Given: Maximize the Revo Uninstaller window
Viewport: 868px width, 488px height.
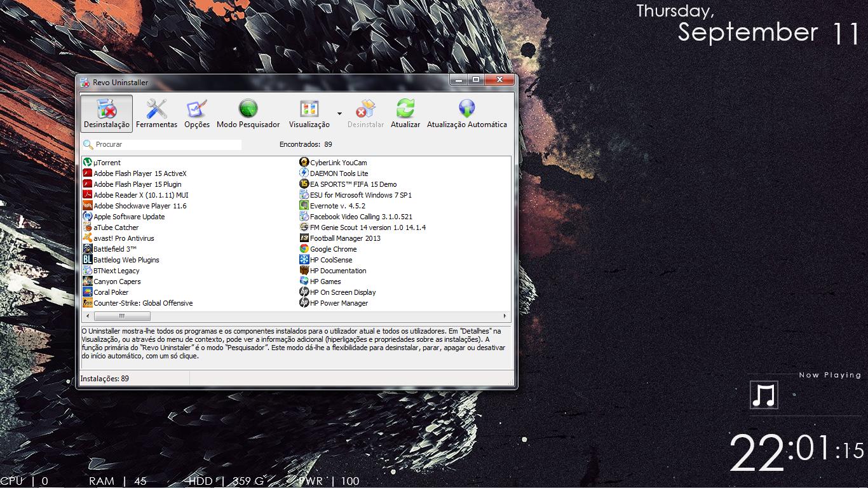Looking at the screenshot, I should point(475,80).
